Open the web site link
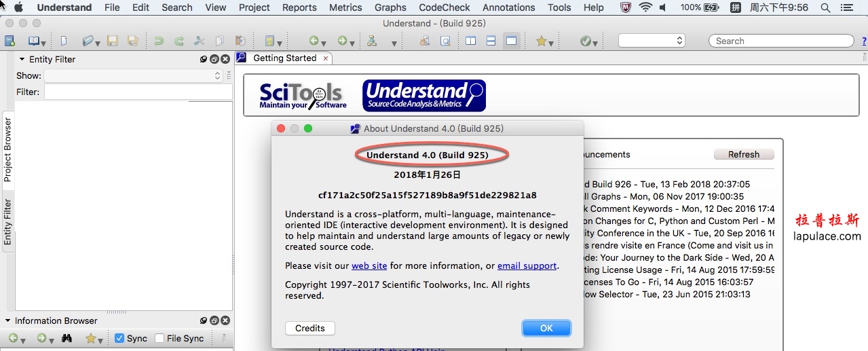Image resolution: width=868 pixels, height=351 pixels. pyautogui.click(x=369, y=265)
